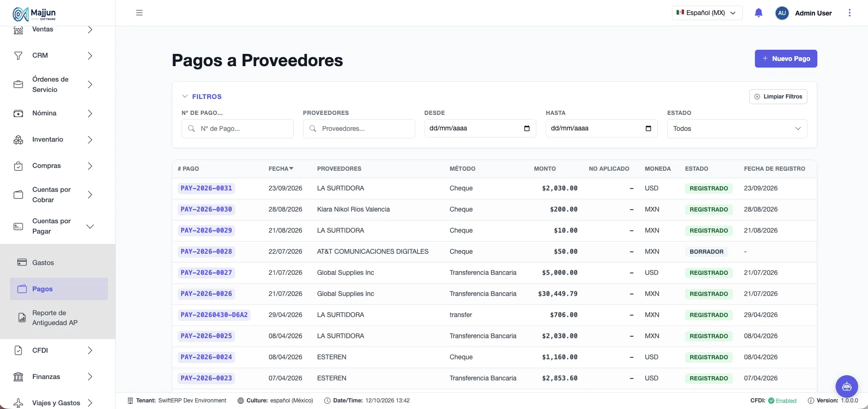Click AT&T COMUNICACIONES DIGITALES supplier
The width and height of the screenshot is (868, 409).
(x=373, y=251)
